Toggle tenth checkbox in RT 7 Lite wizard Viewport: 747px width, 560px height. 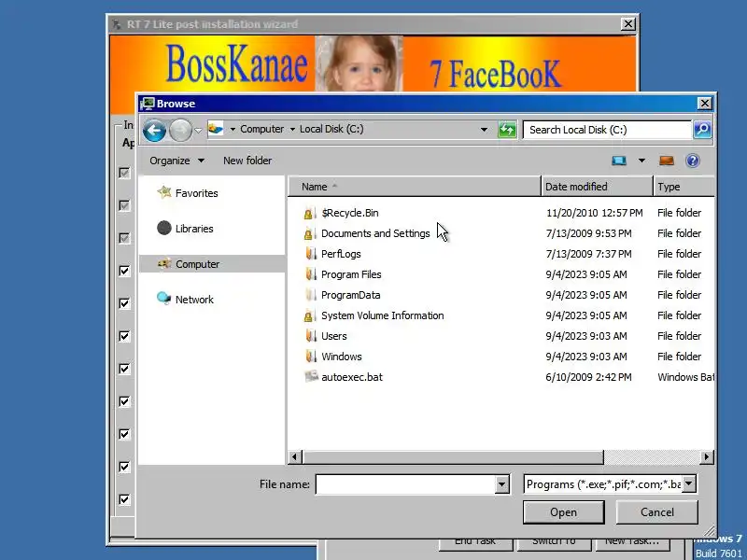pyautogui.click(x=124, y=467)
